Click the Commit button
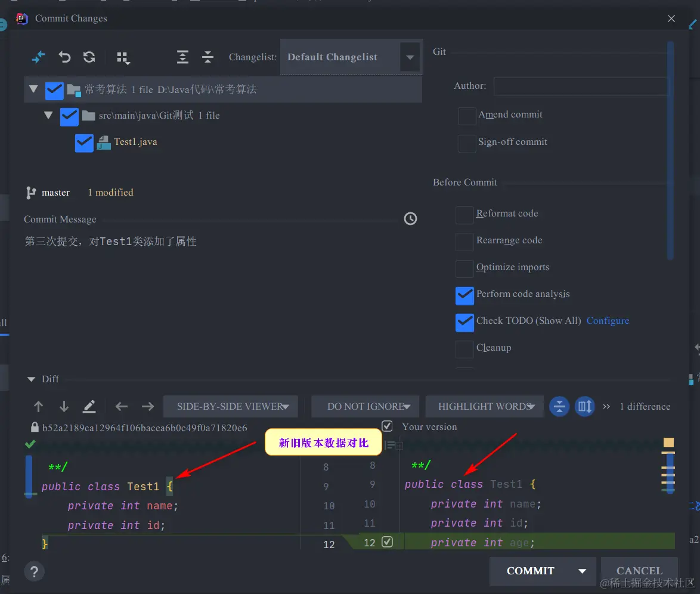Image resolution: width=700 pixels, height=594 pixels. [x=530, y=571]
